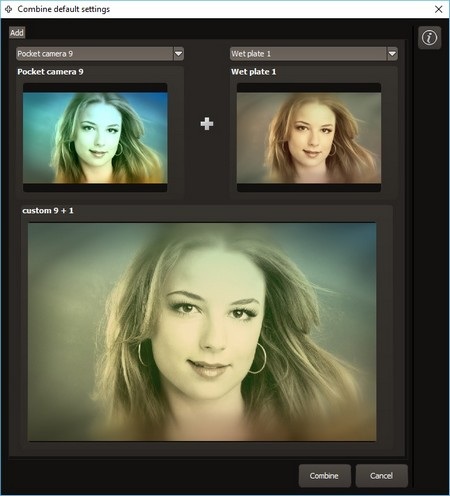Open the Wet plate 1 combo box field
The height and width of the screenshot is (496, 450).
tap(314, 54)
